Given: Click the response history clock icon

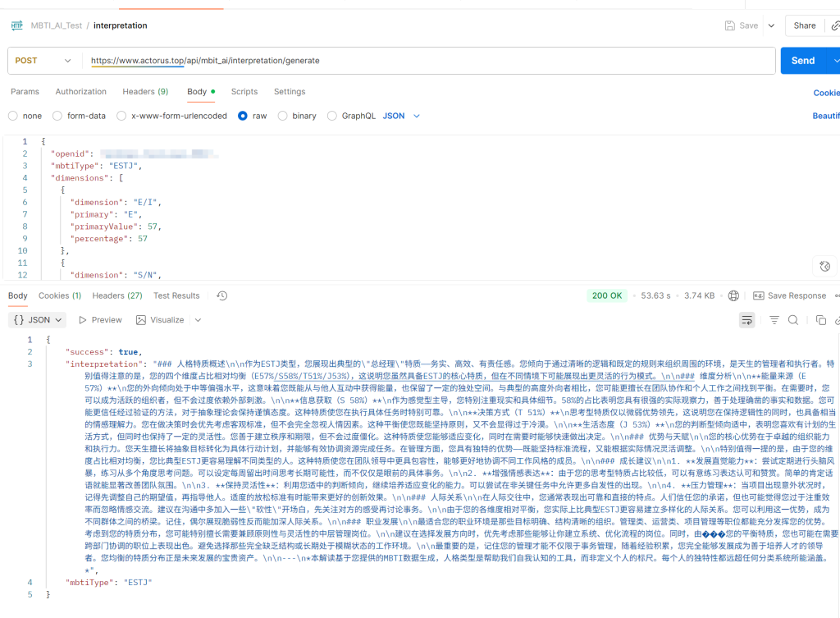Looking at the screenshot, I should (221, 295).
